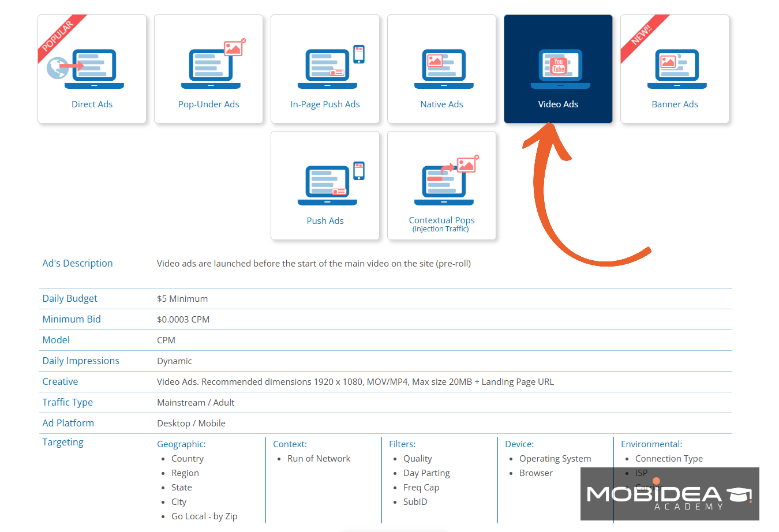Choose the Contextual Pops icon
The height and width of the screenshot is (532, 779).
point(447,180)
